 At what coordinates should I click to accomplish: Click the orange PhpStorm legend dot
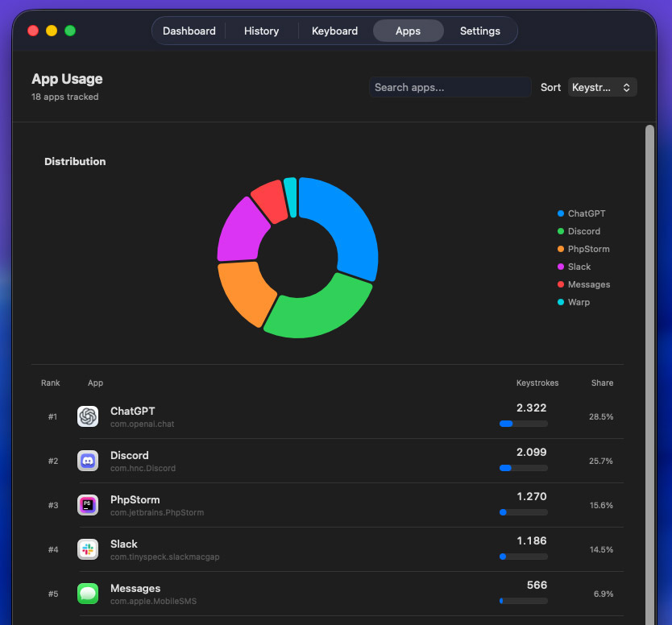pos(561,249)
